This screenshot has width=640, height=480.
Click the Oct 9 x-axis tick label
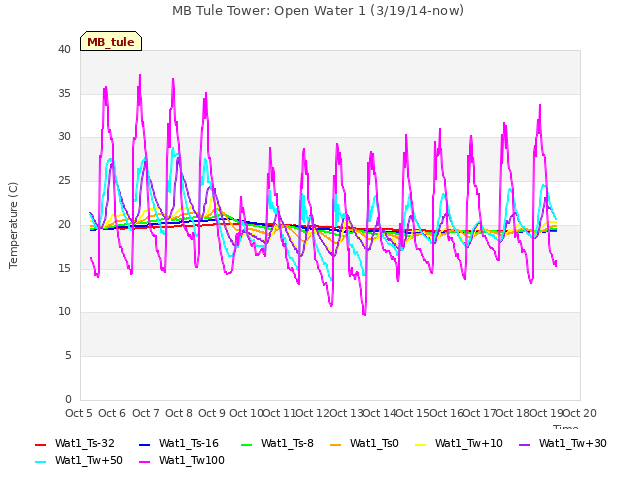212,413
